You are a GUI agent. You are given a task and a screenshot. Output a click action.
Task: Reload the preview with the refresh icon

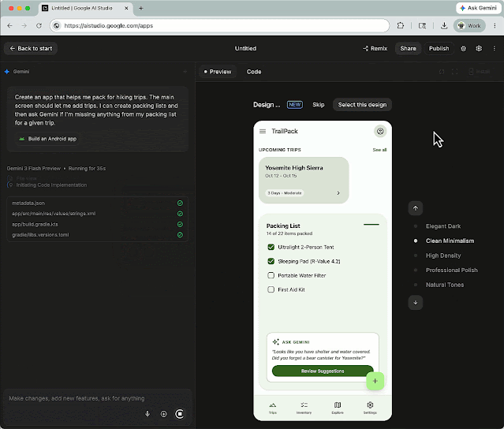[442, 72]
